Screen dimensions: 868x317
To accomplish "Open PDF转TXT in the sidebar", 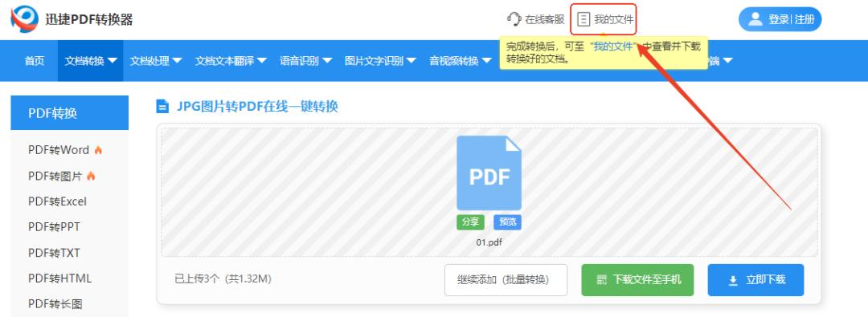I will [x=55, y=253].
